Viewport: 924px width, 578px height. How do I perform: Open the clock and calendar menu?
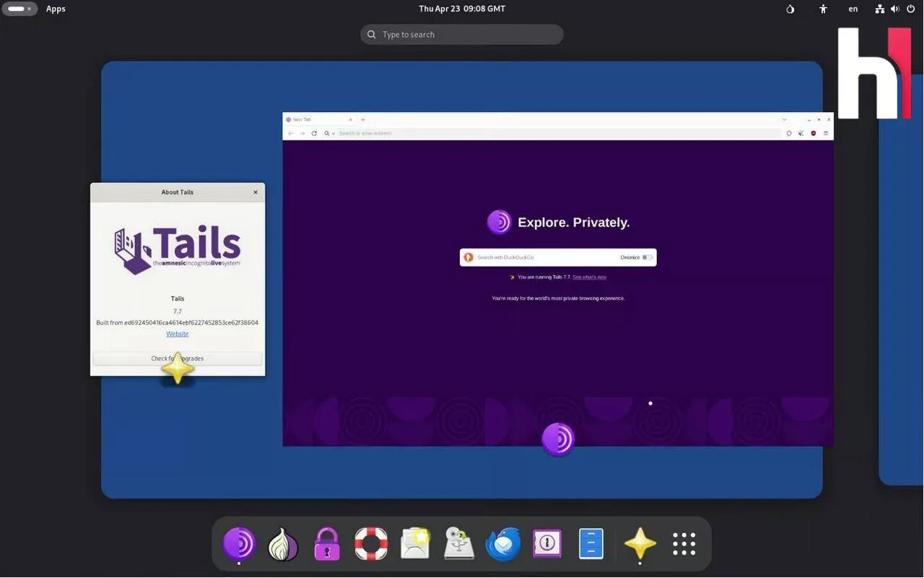[462, 9]
